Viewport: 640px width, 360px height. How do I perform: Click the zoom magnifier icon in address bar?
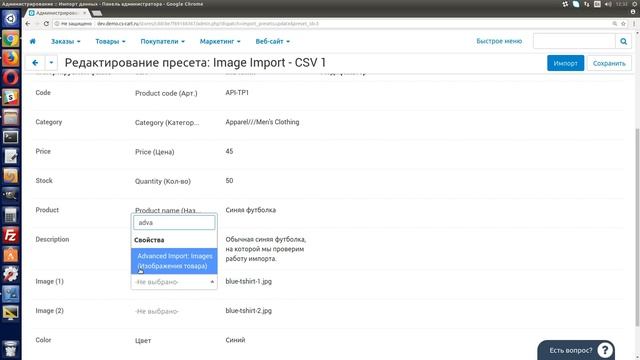614,24
